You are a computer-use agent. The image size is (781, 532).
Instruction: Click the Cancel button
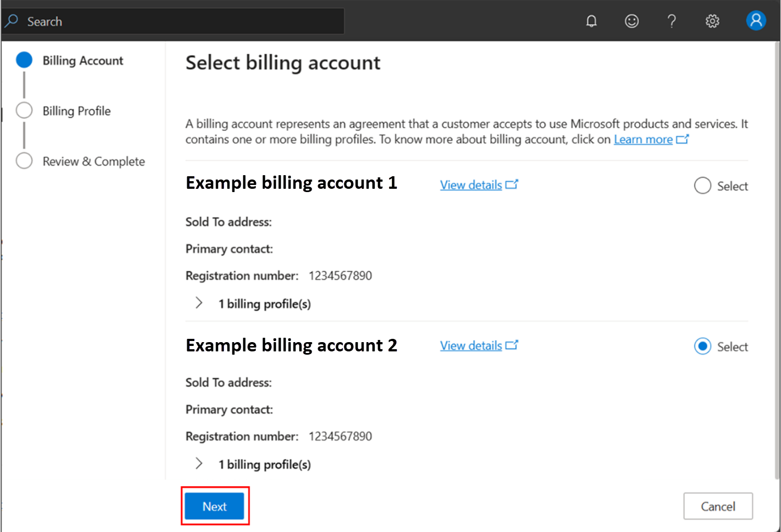coord(718,506)
